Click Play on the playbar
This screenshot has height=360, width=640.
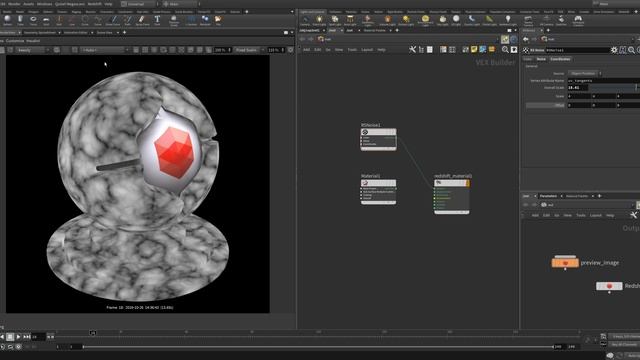[x=18, y=337]
